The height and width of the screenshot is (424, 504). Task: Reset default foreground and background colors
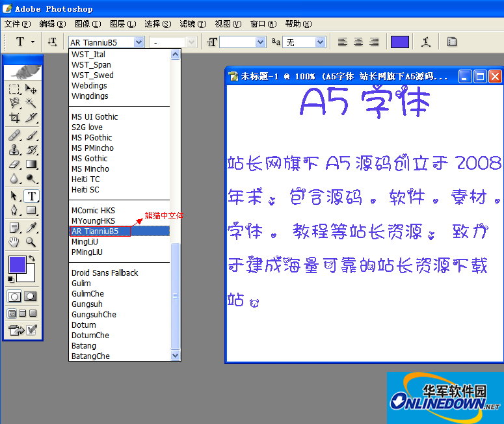coord(11,280)
